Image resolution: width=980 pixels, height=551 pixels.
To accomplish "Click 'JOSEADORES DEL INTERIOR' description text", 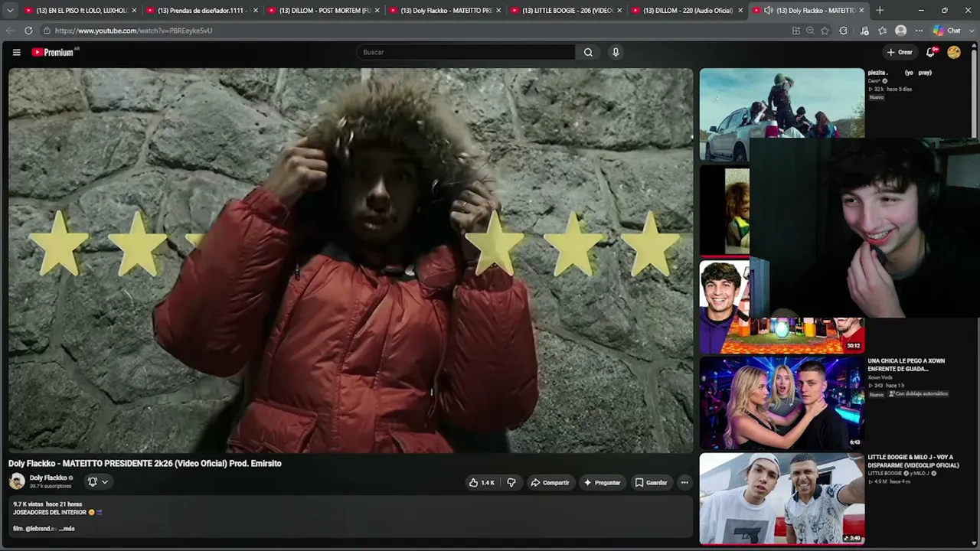I will pos(50,513).
